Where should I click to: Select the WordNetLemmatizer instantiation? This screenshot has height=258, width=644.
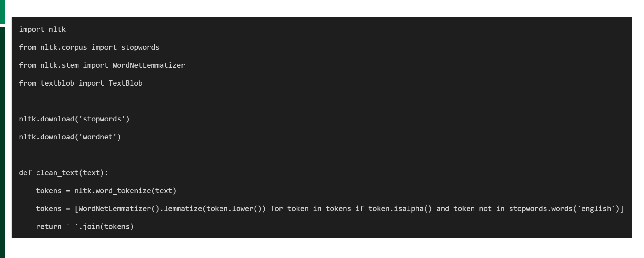109,208
